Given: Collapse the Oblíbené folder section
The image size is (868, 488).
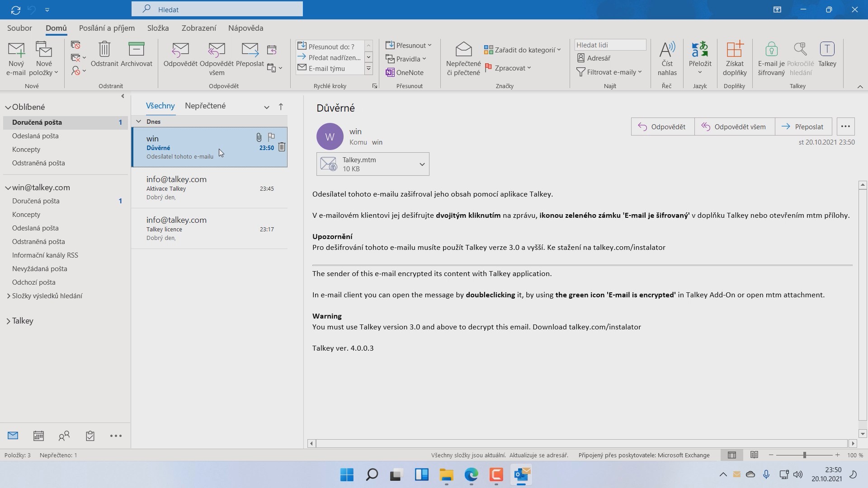Looking at the screenshot, I should (8, 107).
